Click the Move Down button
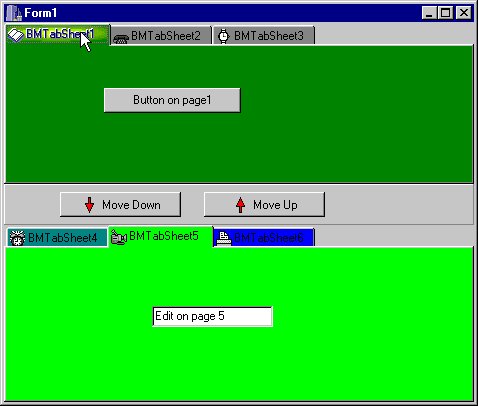Screen dimensions: 478x406 pyautogui.click(x=121, y=204)
